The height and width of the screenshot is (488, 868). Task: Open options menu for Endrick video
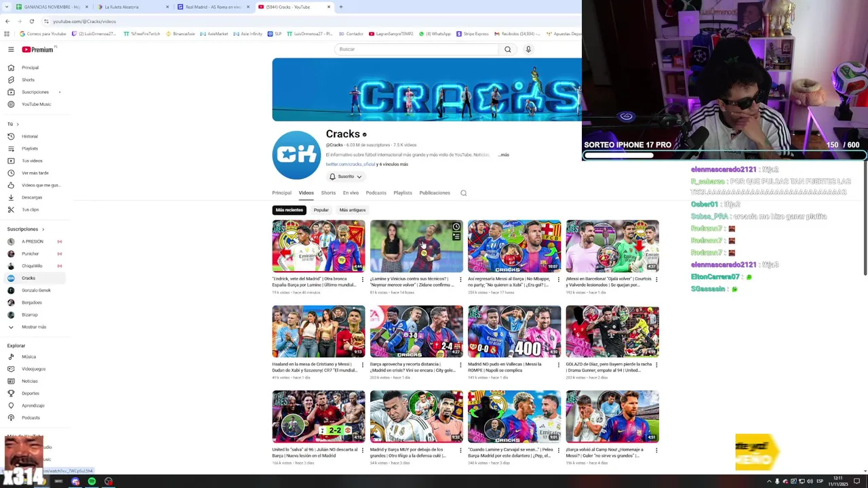(x=362, y=279)
